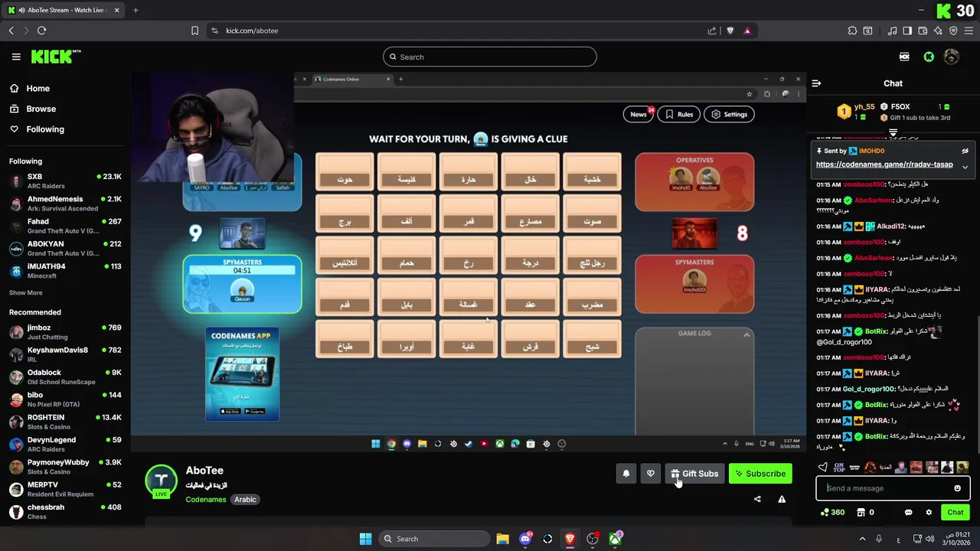Viewport: 980px width, 551px height.
Task: Open AhmedNemesis channel in Following list
Action: (x=65, y=204)
